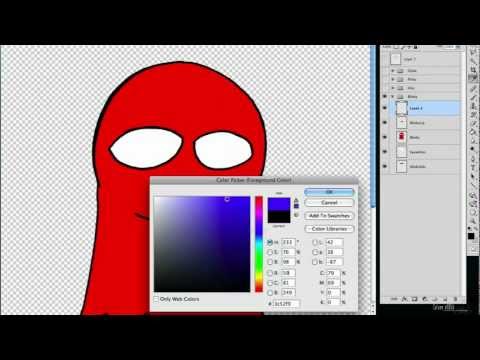480x360 pixels.
Task: Click the layer style fx icon
Action: click(x=404, y=299)
